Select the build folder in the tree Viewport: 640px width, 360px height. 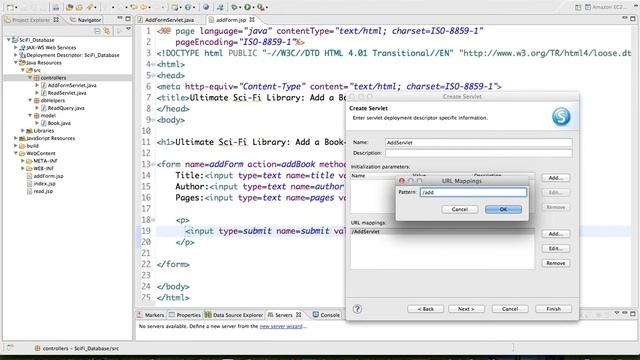coord(32,146)
